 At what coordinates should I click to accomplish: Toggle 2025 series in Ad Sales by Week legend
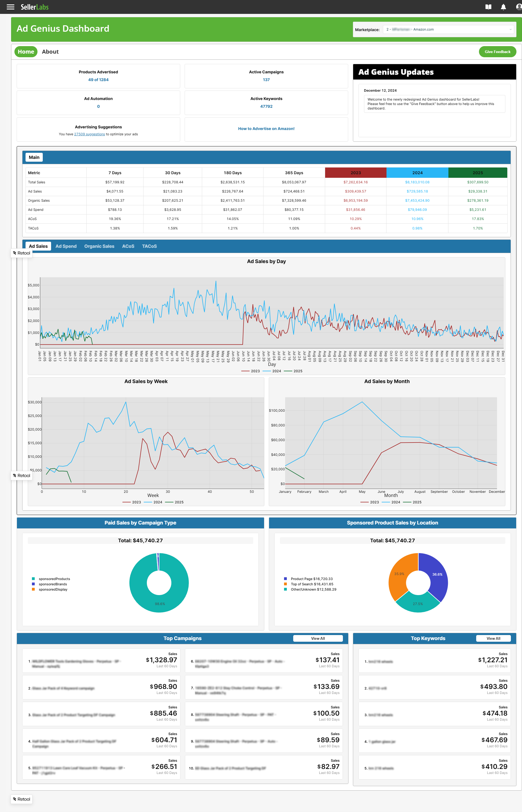pyautogui.click(x=174, y=502)
